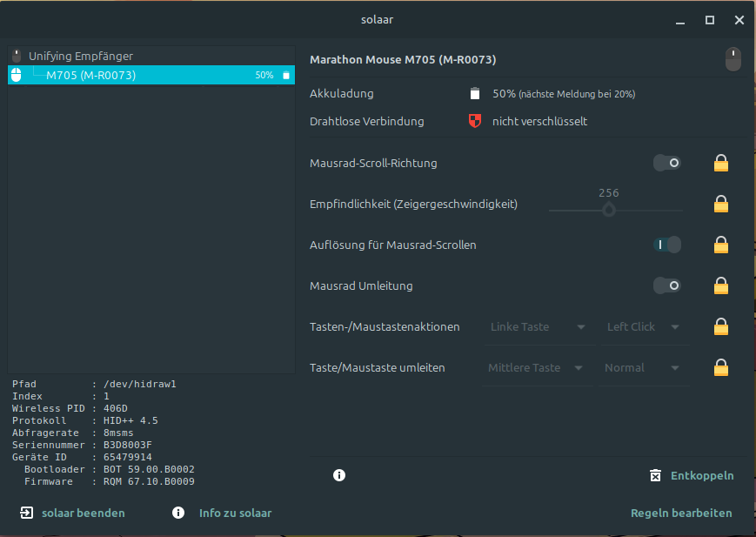This screenshot has height=537, width=756.
Task: Click the Geräte ID value 65479914
Action: (x=128, y=457)
